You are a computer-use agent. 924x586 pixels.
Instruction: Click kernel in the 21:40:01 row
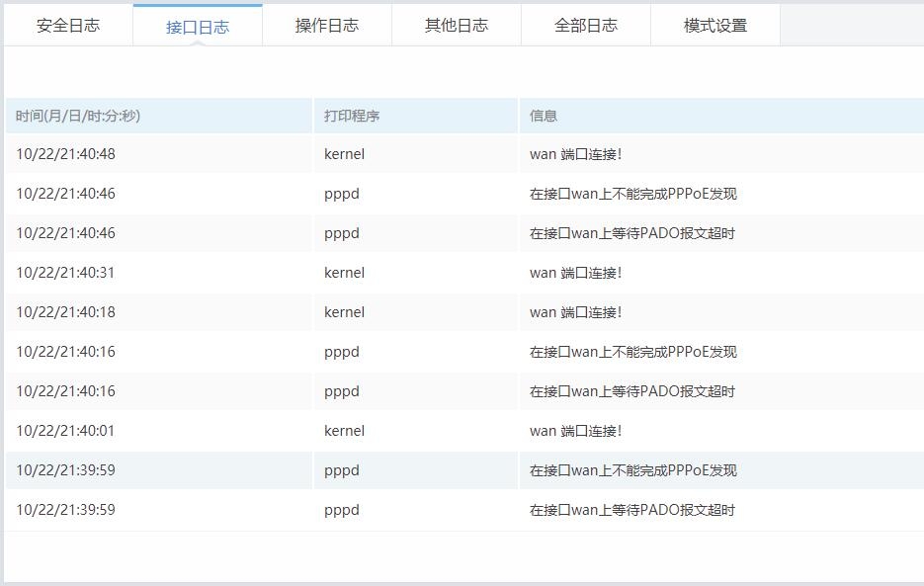[344, 431]
